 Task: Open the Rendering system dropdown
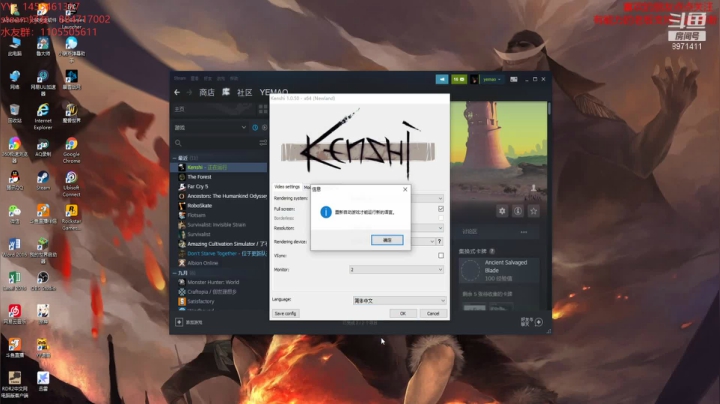click(x=427, y=198)
